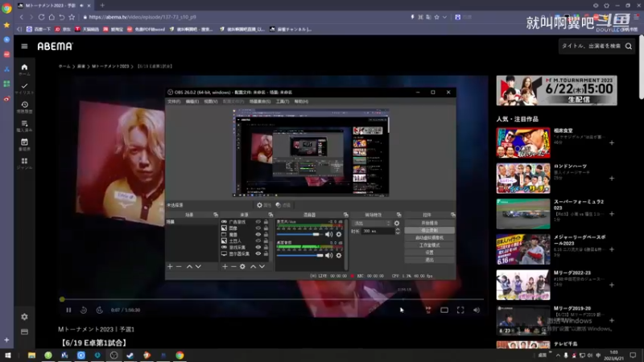Mute the upper audio mixer channel in OBS
This screenshot has width=644, height=362.
click(328, 234)
